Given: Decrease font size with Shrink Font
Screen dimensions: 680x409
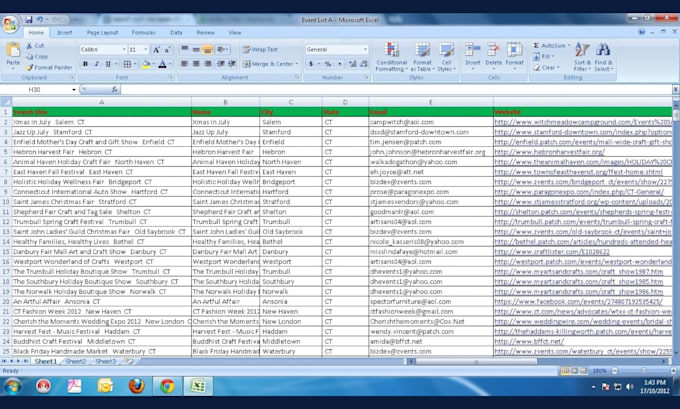Looking at the screenshot, I should 167,49.
